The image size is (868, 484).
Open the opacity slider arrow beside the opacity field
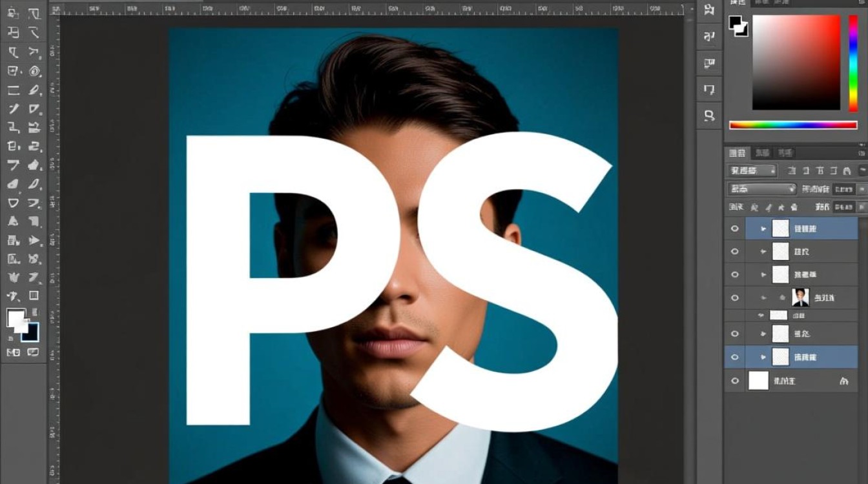tap(861, 189)
